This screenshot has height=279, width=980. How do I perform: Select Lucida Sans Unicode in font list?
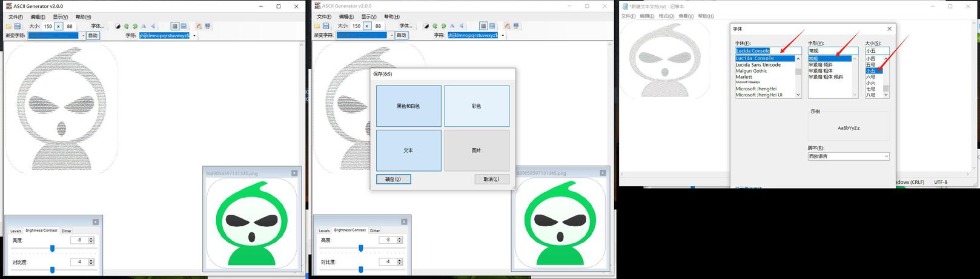tap(758, 65)
